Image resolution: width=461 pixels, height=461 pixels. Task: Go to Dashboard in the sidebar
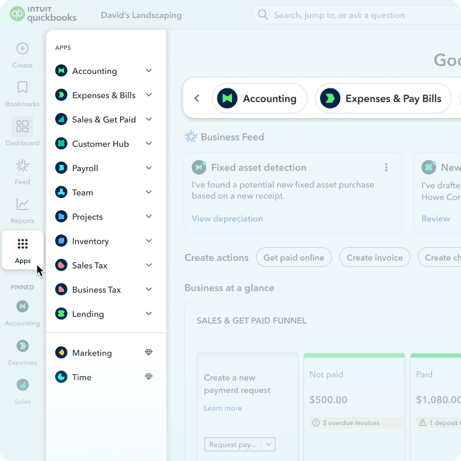[22, 132]
